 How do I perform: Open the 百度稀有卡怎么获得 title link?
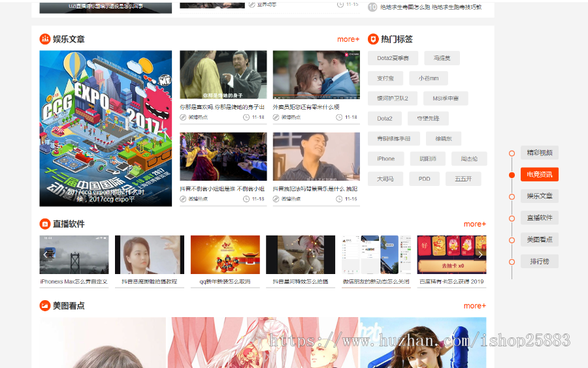[x=451, y=281]
